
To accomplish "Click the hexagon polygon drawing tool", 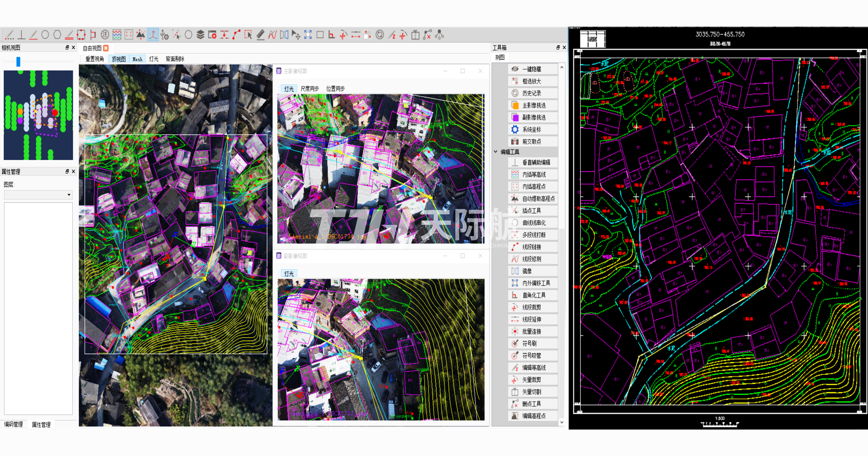I will coord(57,35).
